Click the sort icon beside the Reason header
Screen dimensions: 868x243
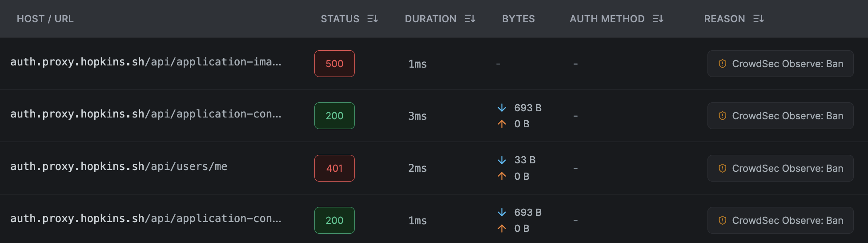coord(759,19)
